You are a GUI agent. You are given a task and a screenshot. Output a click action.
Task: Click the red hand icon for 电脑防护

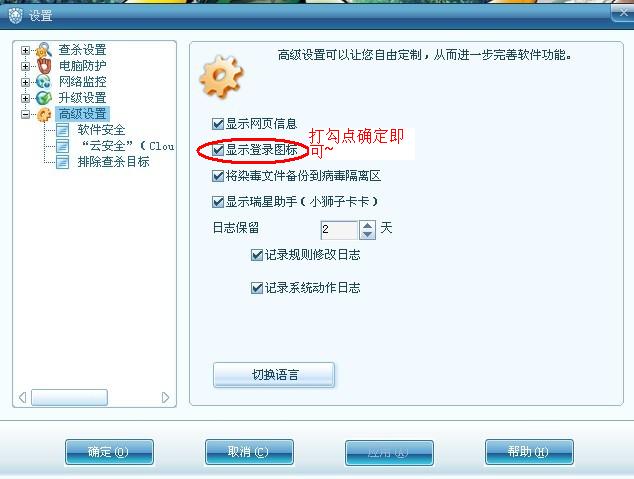click(x=44, y=65)
